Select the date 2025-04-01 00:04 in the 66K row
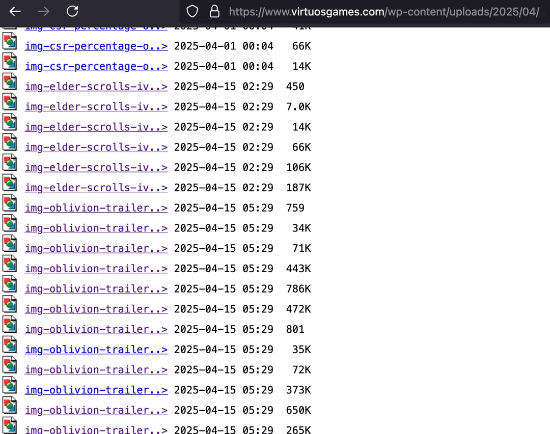550x434 pixels. tap(224, 46)
